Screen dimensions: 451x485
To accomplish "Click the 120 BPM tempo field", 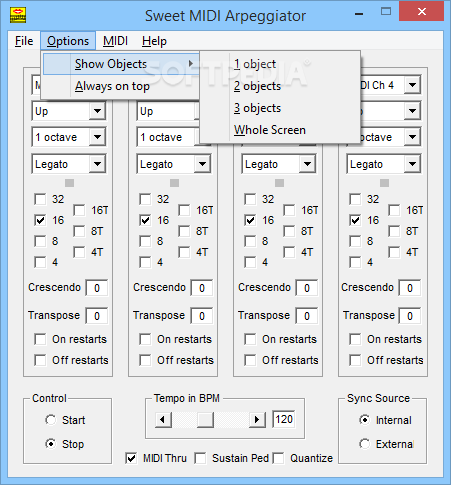I will click(284, 419).
